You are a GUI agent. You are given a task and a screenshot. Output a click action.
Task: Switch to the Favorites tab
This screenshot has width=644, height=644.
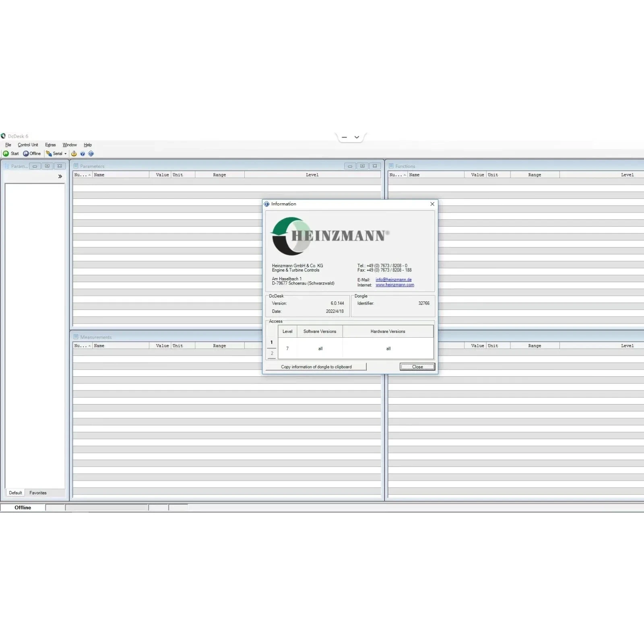(38, 493)
